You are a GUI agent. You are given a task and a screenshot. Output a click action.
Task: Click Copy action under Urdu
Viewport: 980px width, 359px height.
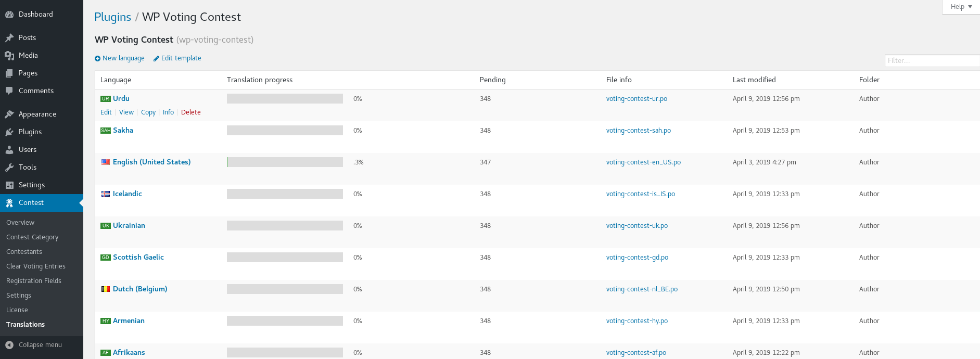click(148, 112)
